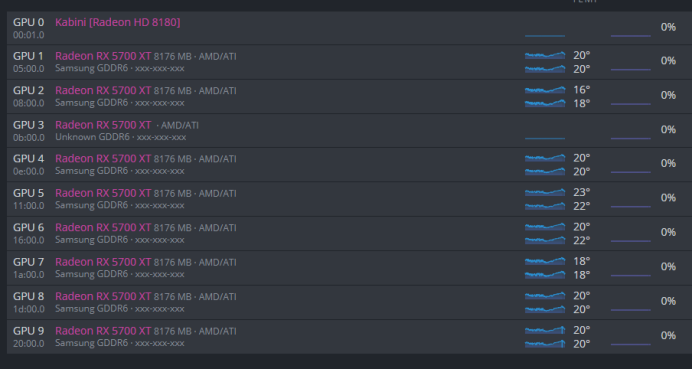Image resolution: width=692 pixels, height=369 pixels.
Task: Click GPU 2 16° temperature reading
Action: pyautogui.click(x=582, y=90)
